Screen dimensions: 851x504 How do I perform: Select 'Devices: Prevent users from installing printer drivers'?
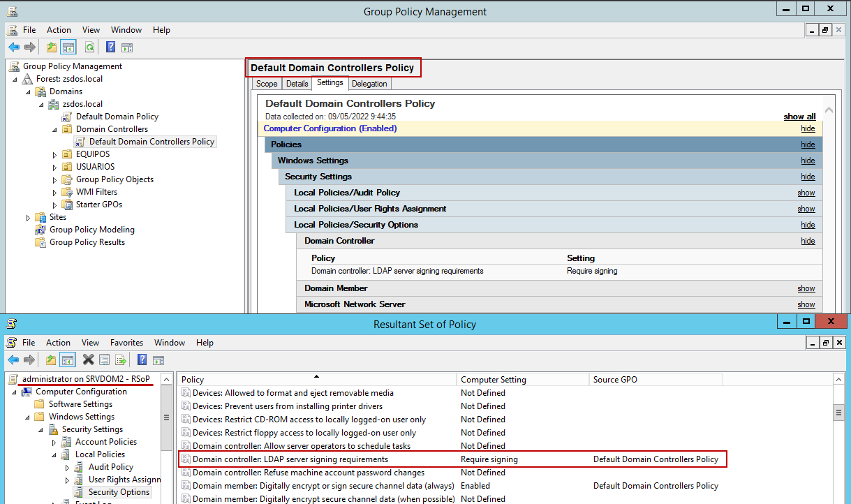tap(288, 406)
